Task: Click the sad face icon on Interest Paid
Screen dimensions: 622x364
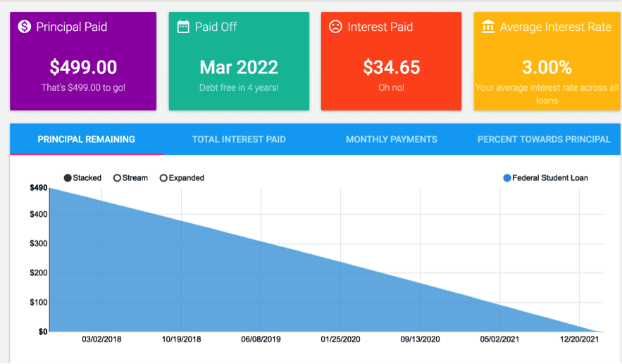Action: point(336,27)
